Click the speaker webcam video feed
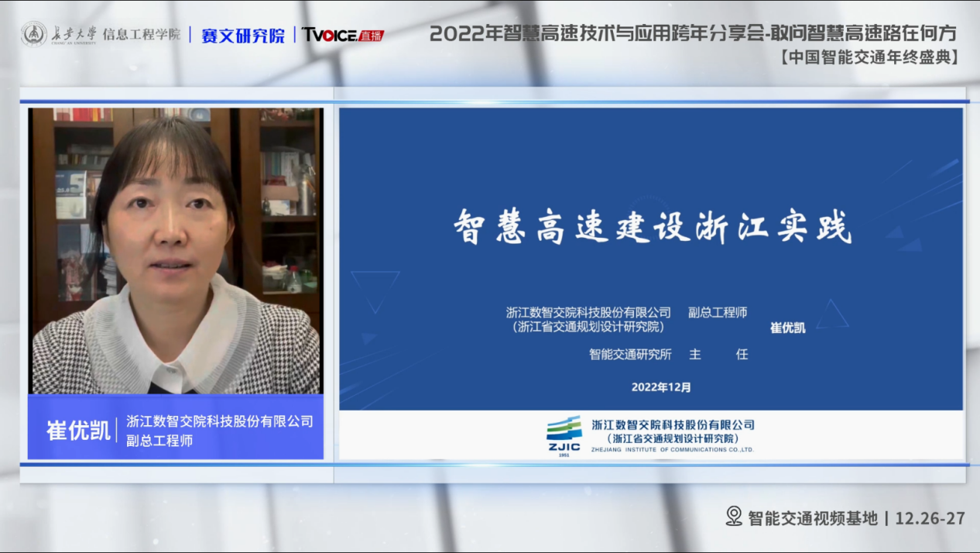 pos(176,250)
